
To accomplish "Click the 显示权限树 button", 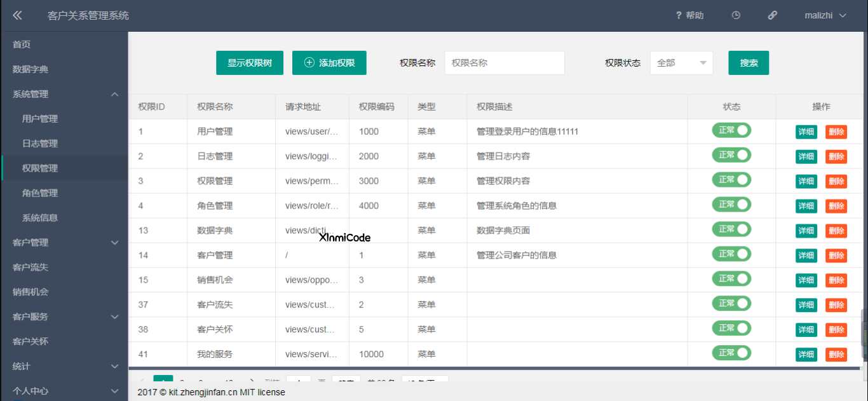I will (250, 63).
